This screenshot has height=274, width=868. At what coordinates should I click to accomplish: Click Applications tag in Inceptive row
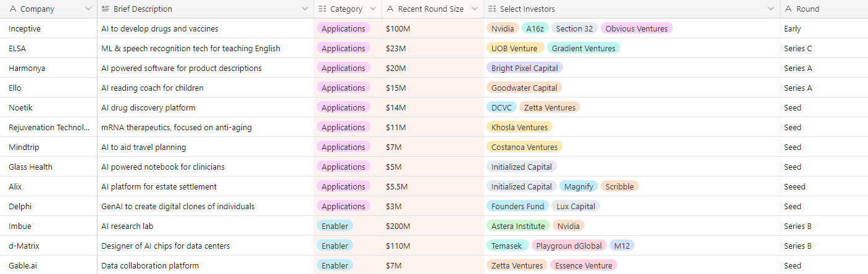click(343, 28)
